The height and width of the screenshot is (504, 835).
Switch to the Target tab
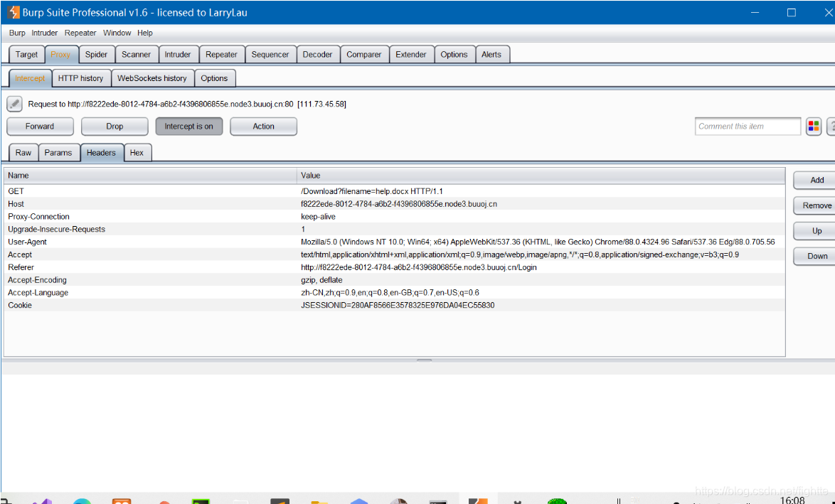(26, 54)
